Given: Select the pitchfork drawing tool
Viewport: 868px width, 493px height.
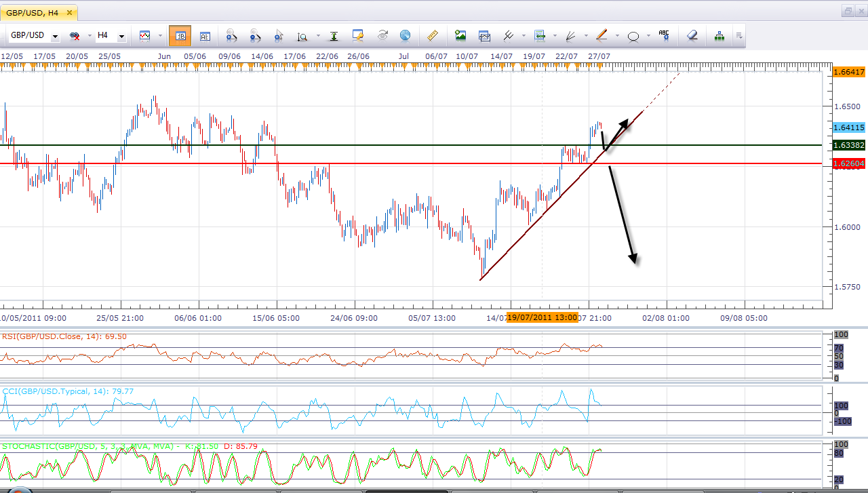Looking at the screenshot, I should pyautogui.click(x=507, y=35).
